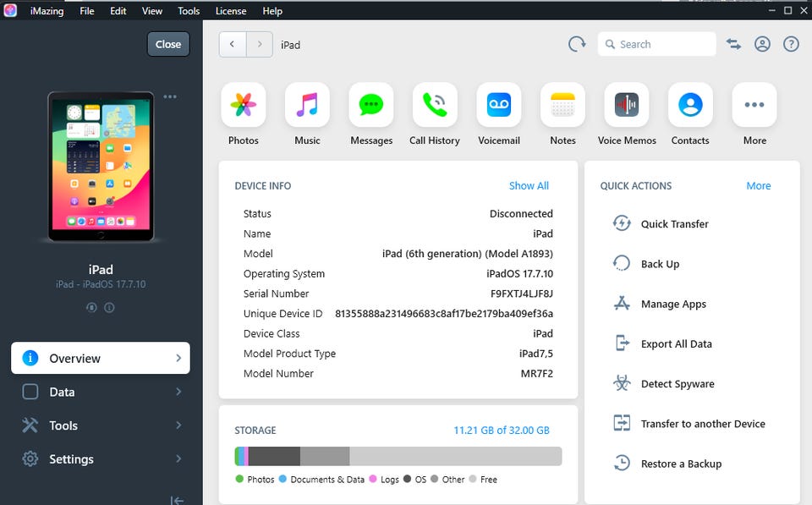The width and height of the screenshot is (812, 505).
Task: Click the Close button in the sidebar
Action: (168, 44)
